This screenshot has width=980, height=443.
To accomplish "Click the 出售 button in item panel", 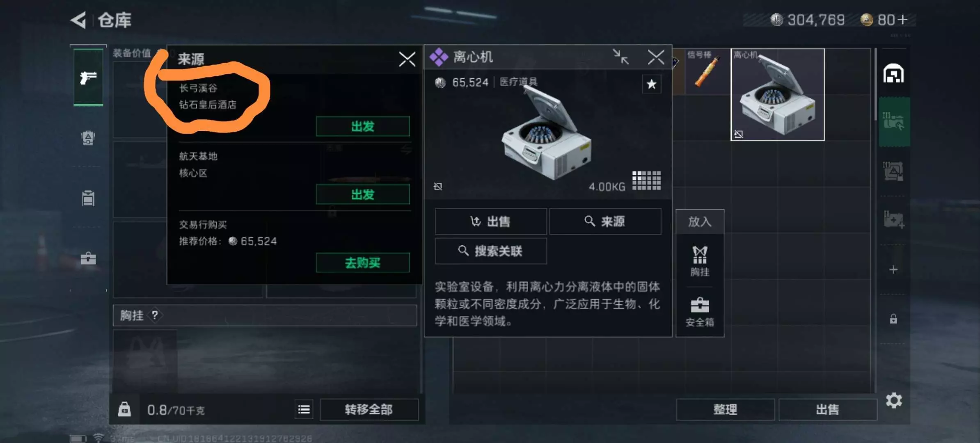I will point(491,221).
